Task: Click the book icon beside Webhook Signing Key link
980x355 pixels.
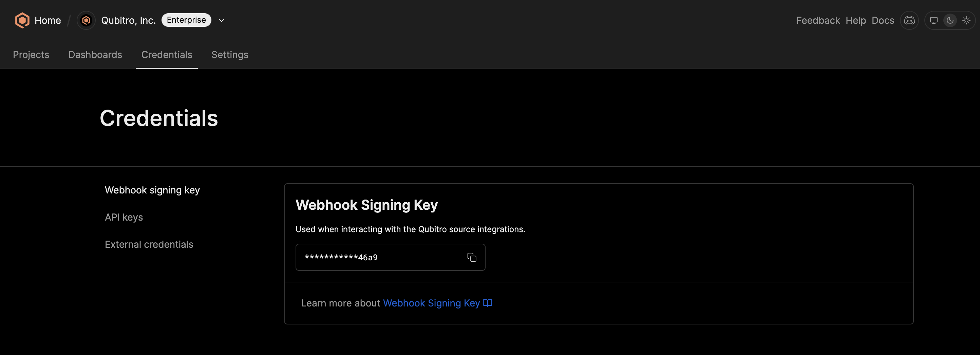Action: coord(488,303)
